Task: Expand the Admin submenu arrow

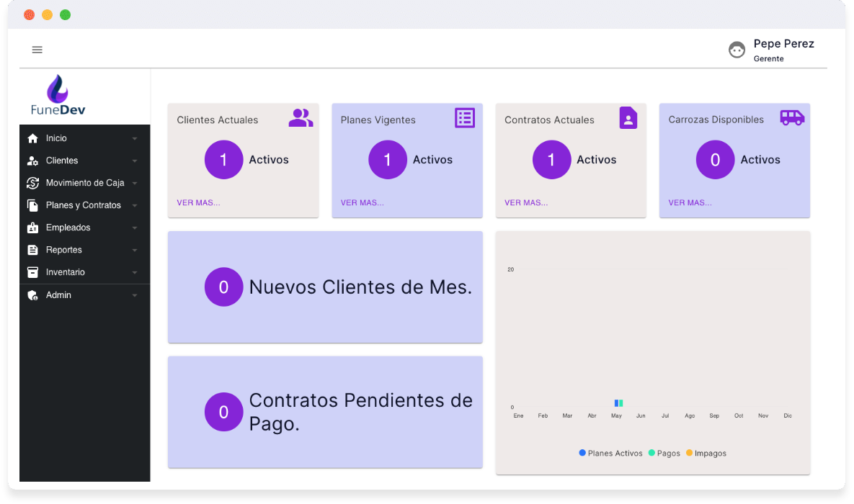Action: (135, 296)
